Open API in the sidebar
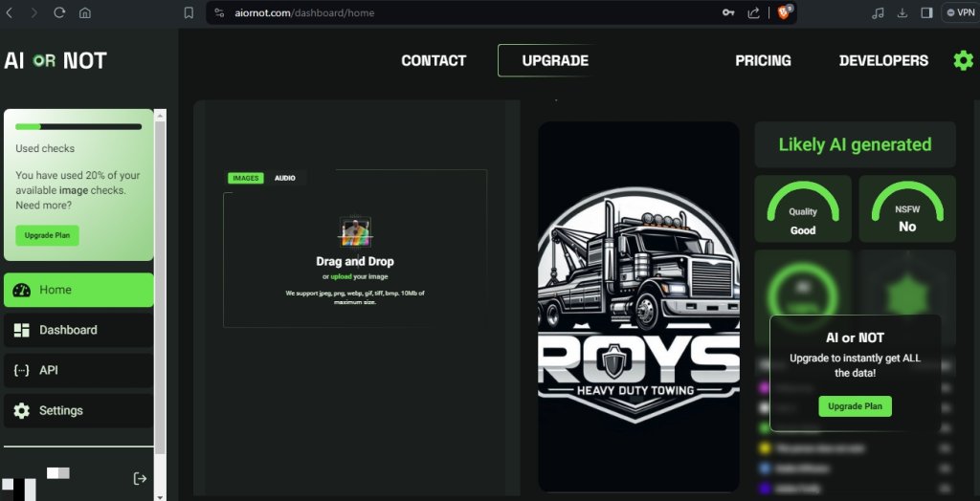Viewport: 980px width, 501px height. point(78,370)
